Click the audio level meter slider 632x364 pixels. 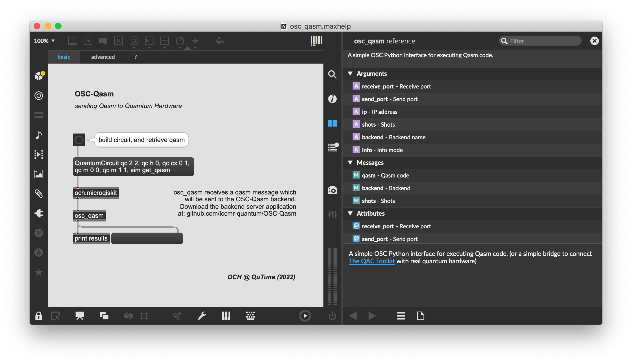click(332, 276)
